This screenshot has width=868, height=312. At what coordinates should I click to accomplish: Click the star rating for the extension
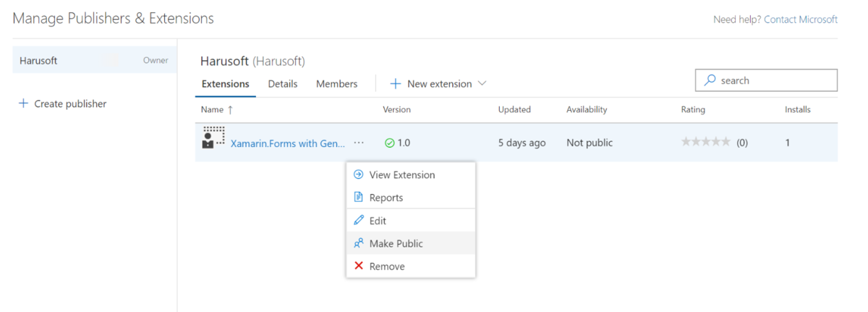(x=705, y=143)
